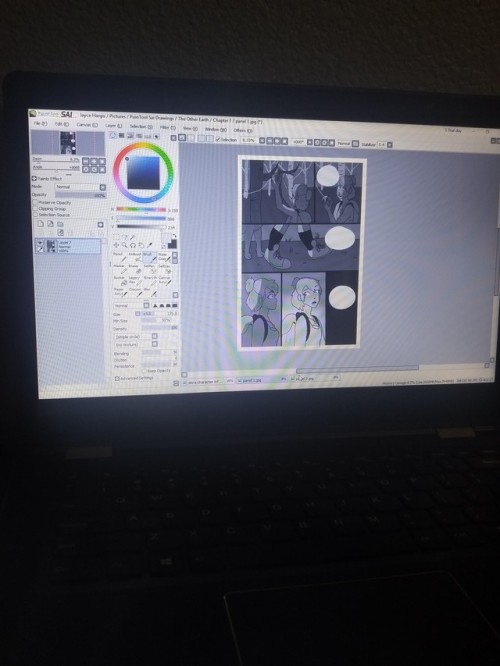This screenshot has height=666, width=500.
Task: Enable Clipping Group checkbox
Action: [36, 208]
